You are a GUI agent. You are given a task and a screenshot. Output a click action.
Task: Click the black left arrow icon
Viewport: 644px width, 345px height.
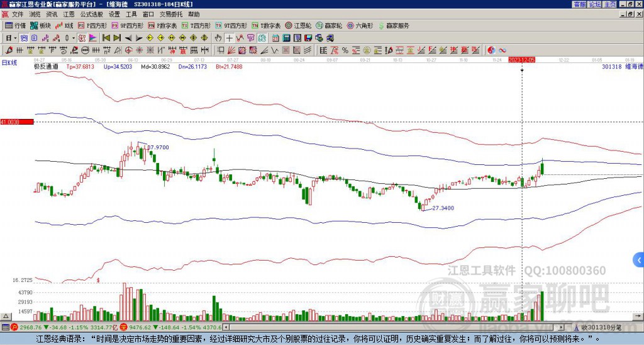(128, 38)
